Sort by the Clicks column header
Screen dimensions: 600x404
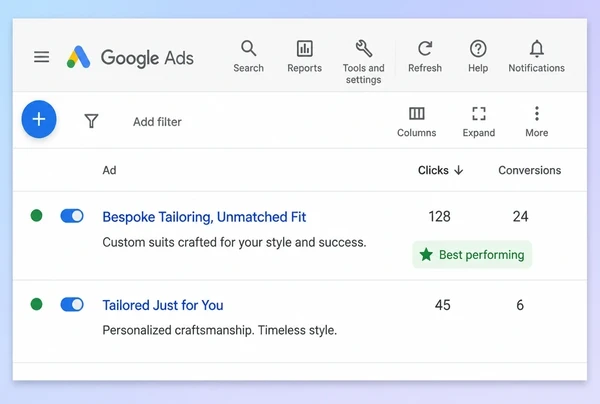tap(440, 170)
